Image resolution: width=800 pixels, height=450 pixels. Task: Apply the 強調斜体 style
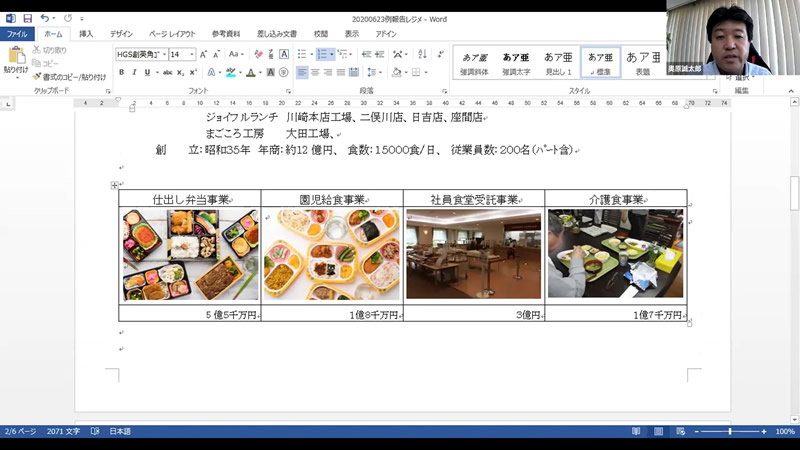point(474,63)
